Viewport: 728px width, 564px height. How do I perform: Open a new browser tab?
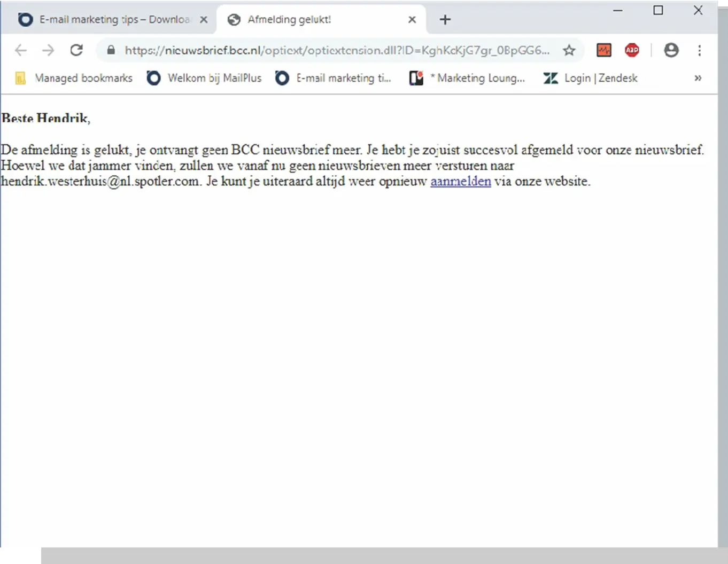(445, 20)
